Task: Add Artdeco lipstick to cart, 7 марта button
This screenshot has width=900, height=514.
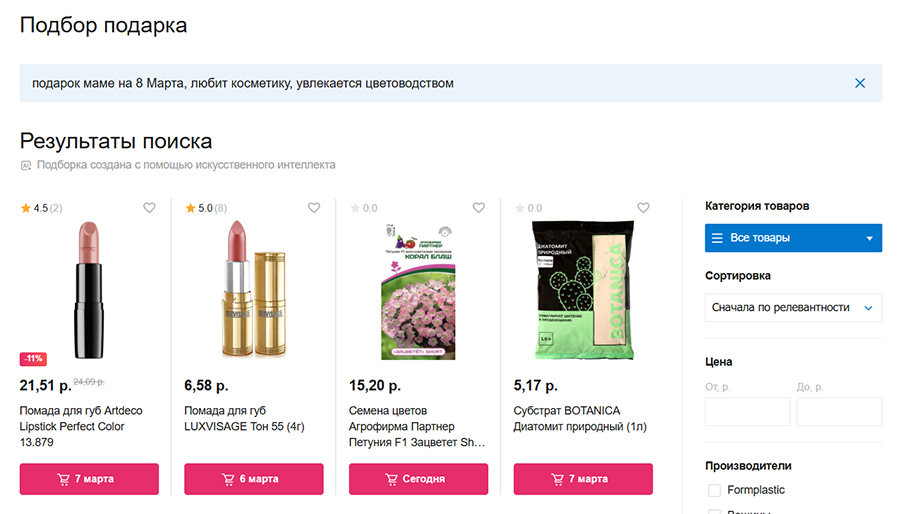Action: click(x=89, y=479)
